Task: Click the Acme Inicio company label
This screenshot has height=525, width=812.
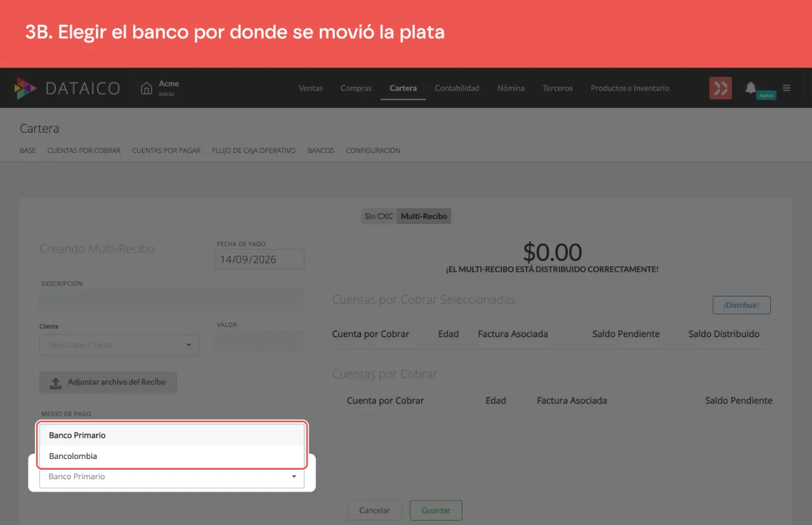Action: [169, 88]
